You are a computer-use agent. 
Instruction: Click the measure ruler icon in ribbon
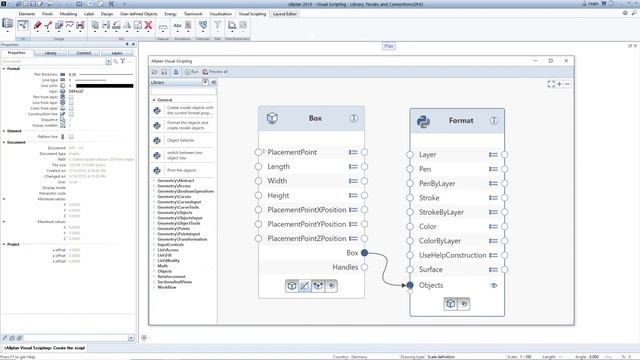[x=163, y=27]
